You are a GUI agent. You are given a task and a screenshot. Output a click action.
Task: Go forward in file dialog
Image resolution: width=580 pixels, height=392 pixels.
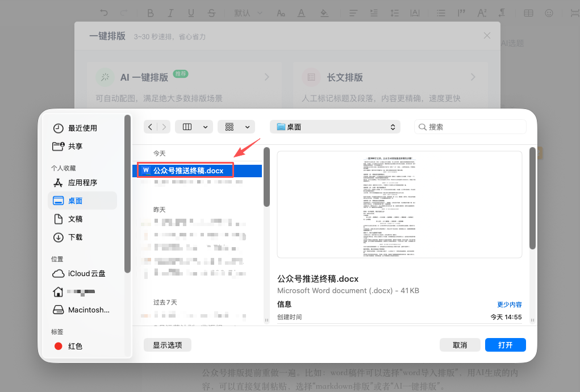164,127
